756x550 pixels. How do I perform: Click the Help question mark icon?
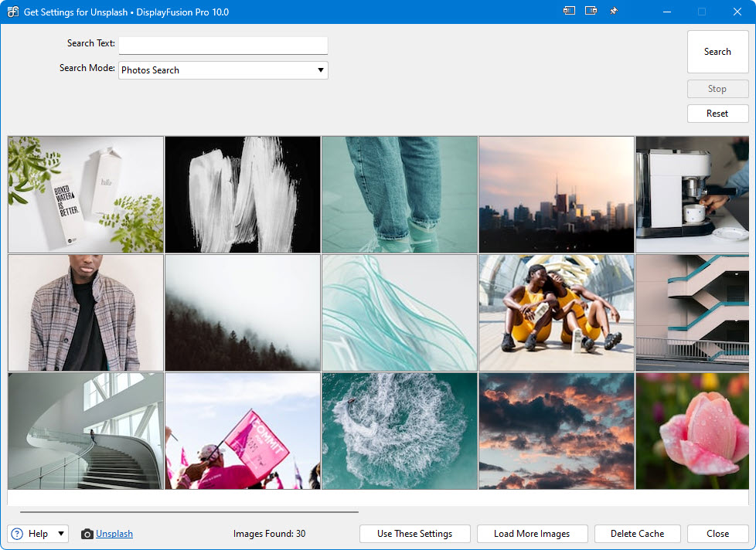pyautogui.click(x=18, y=534)
